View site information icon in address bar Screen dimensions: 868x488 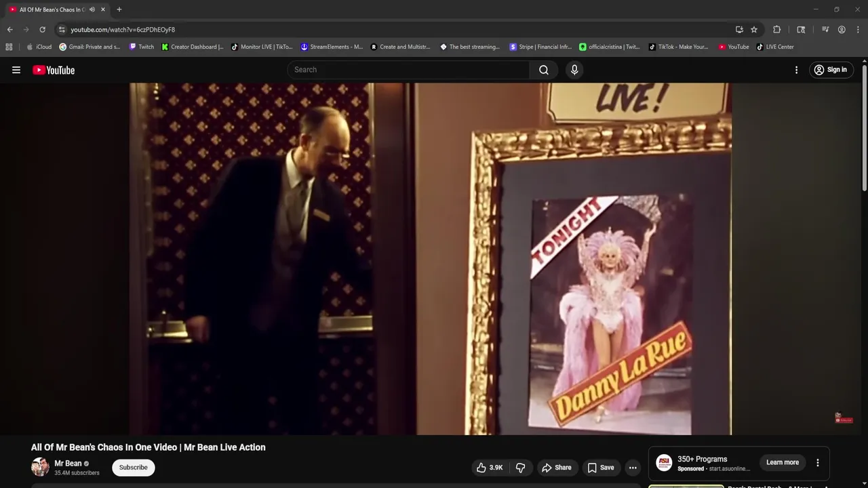point(62,30)
